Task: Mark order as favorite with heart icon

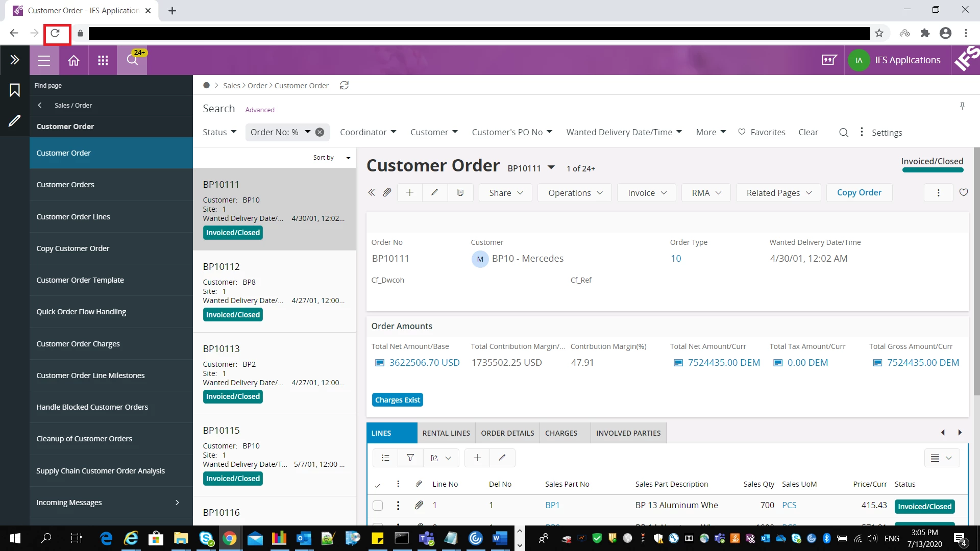Action: (963, 192)
